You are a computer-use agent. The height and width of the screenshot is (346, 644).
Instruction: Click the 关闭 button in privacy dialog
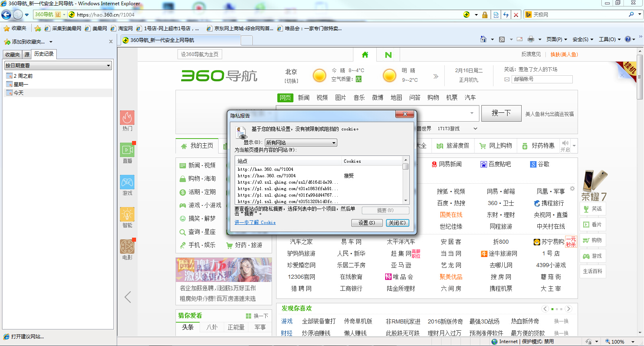tap(397, 223)
